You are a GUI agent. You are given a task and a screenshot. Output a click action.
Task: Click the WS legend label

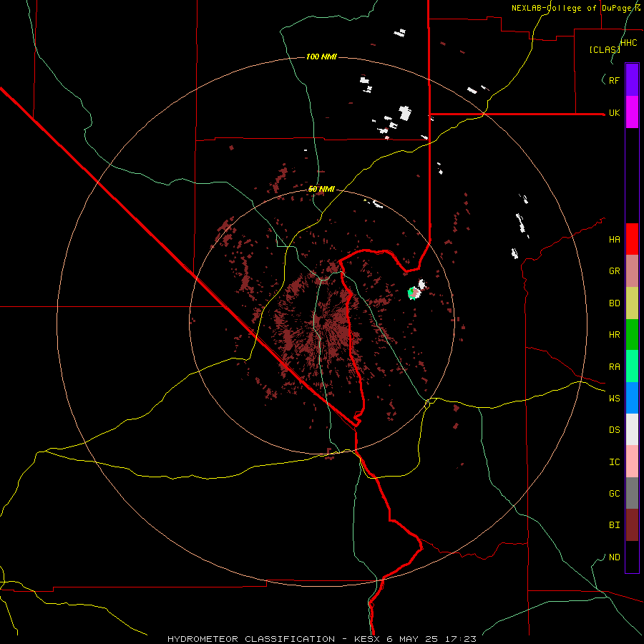[615, 399]
